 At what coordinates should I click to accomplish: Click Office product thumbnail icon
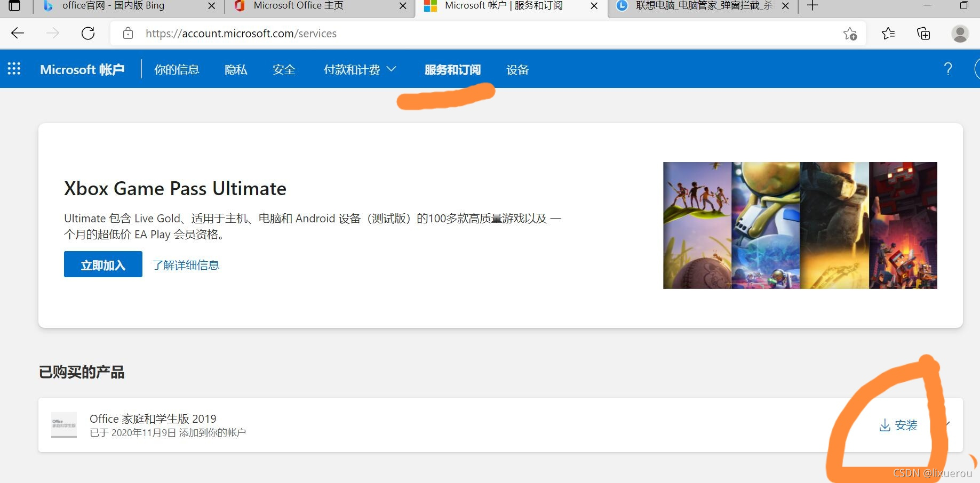pos(64,425)
